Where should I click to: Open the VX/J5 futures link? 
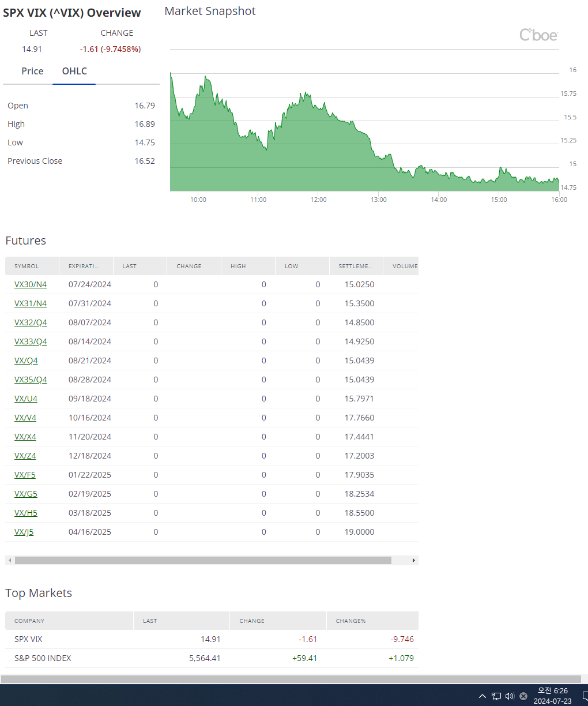[24, 532]
